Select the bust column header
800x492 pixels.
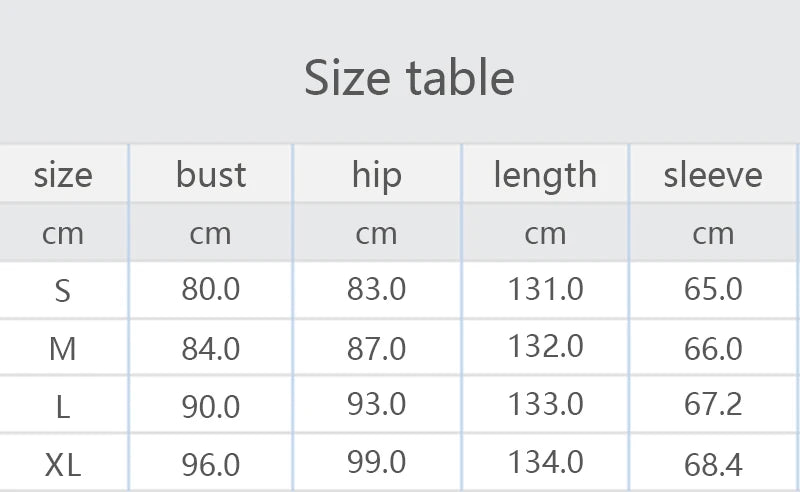211,175
